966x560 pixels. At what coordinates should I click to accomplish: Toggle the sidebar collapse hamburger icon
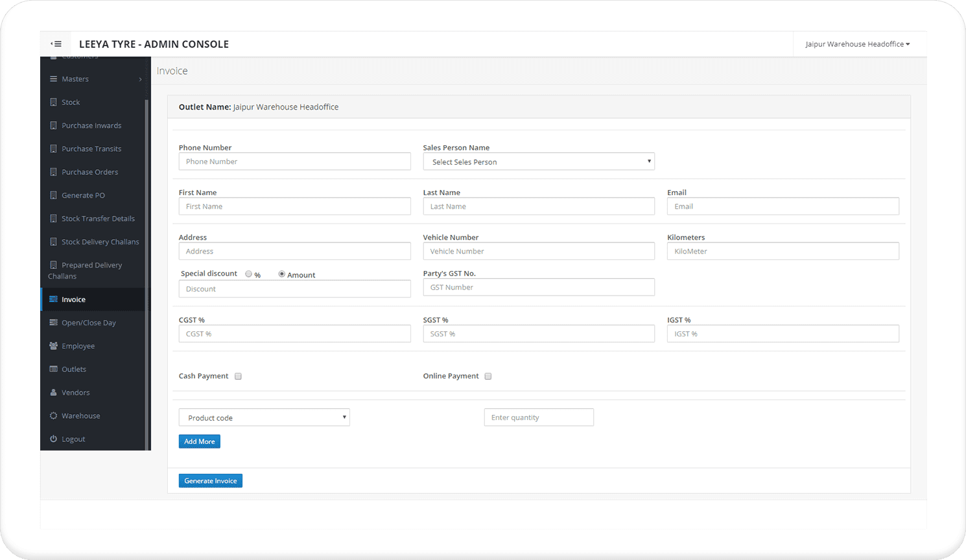pos(56,44)
